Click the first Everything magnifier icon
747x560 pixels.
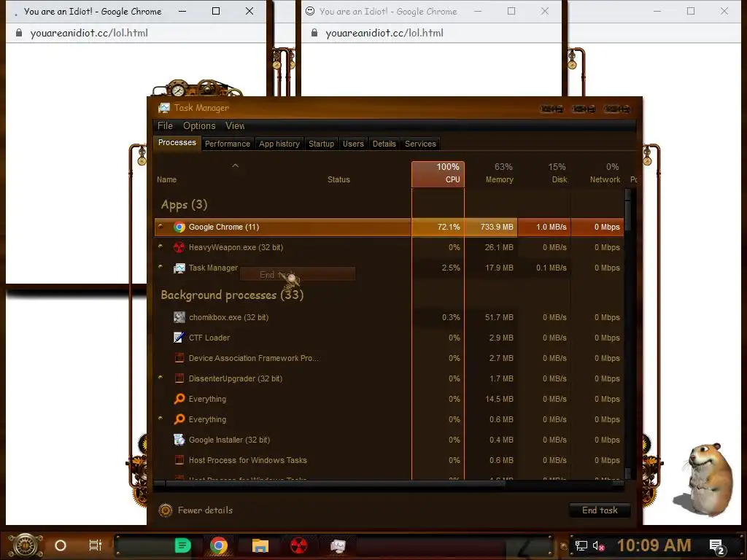[179, 399]
